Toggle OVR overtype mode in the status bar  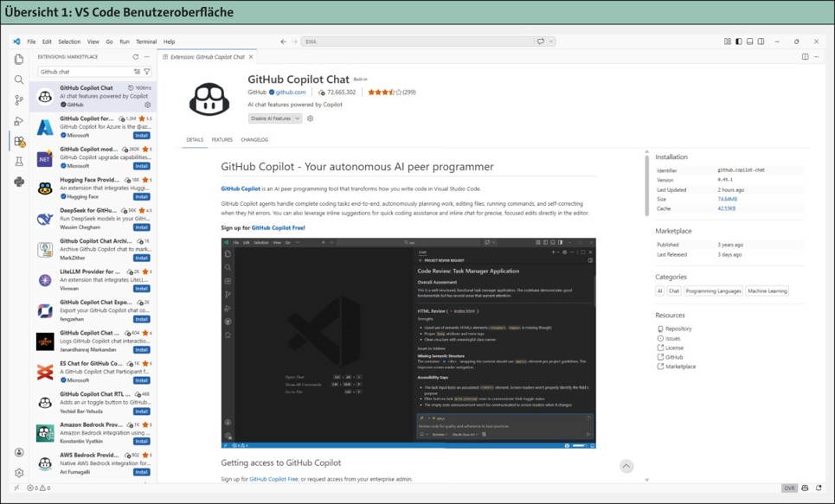pyautogui.click(x=789, y=488)
